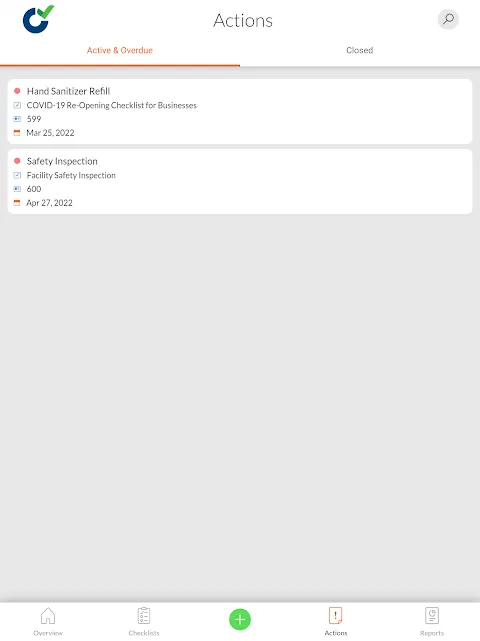The height and width of the screenshot is (641, 480).
Task: Click red status dot on Safety Inspection
Action: pyautogui.click(x=17, y=161)
